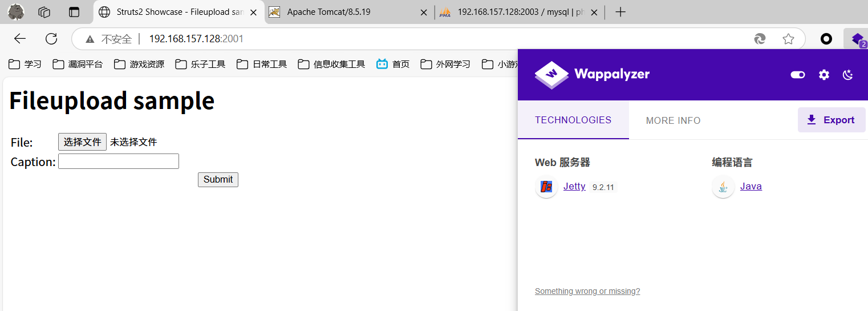
Task: Open the 游戏资源 bookmark folder
Action: pyautogui.click(x=139, y=64)
